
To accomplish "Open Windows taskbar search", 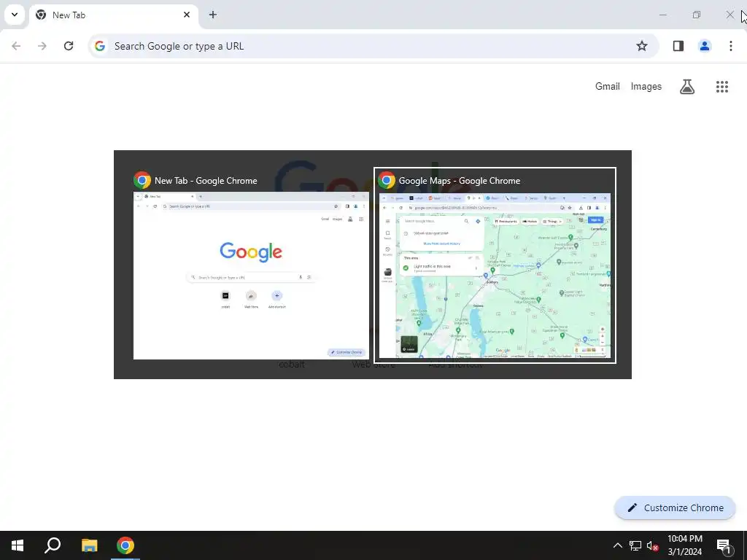I will [53, 545].
